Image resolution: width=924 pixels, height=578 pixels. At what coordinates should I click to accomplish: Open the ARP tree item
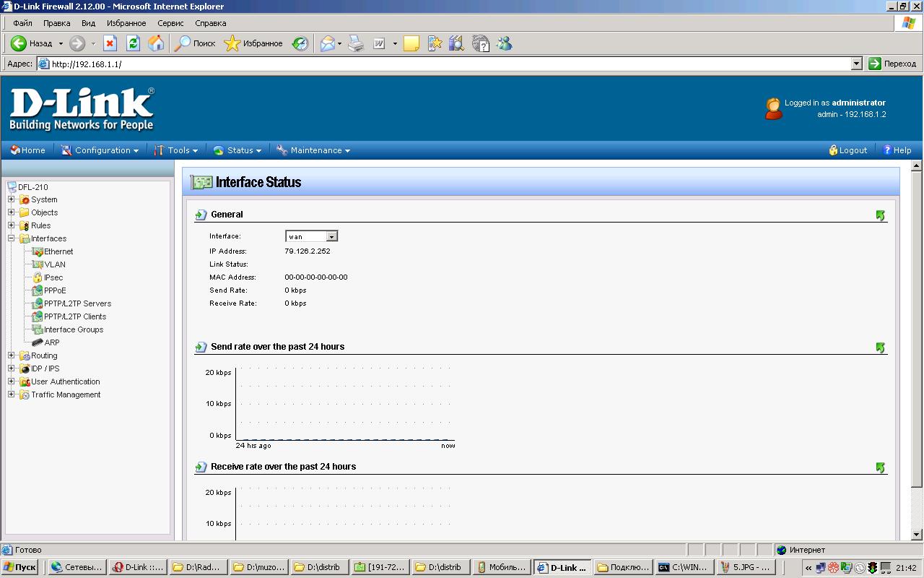[x=52, y=342]
